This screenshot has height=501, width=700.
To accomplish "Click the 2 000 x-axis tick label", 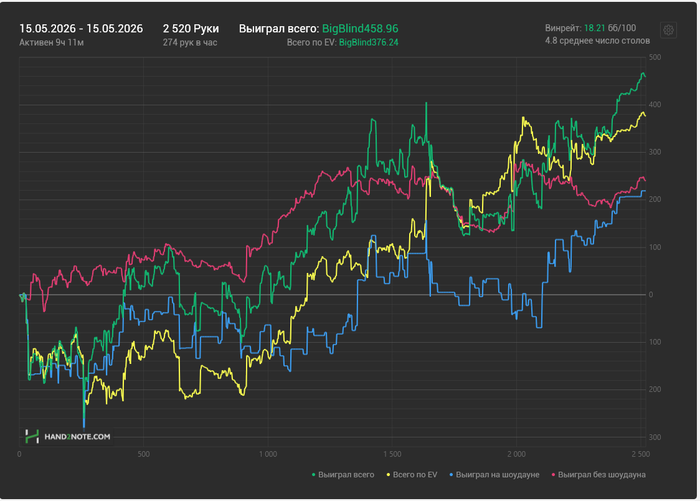I will [x=517, y=454].
